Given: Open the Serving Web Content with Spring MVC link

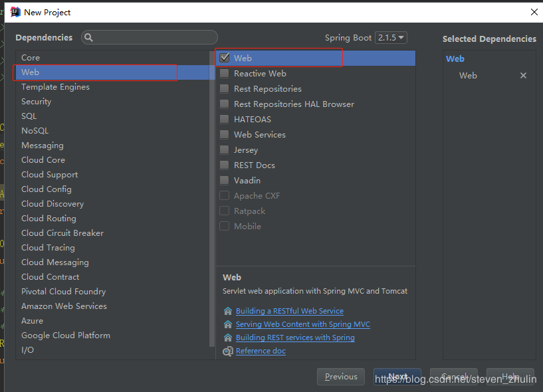Looking at the screenshot, I should click(303, 324).
